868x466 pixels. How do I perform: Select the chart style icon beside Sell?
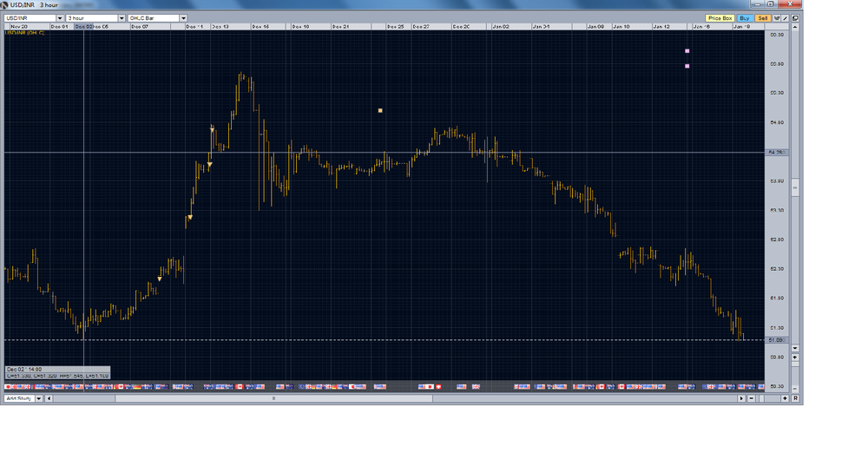pyautogui.click(x=777, y=18)
